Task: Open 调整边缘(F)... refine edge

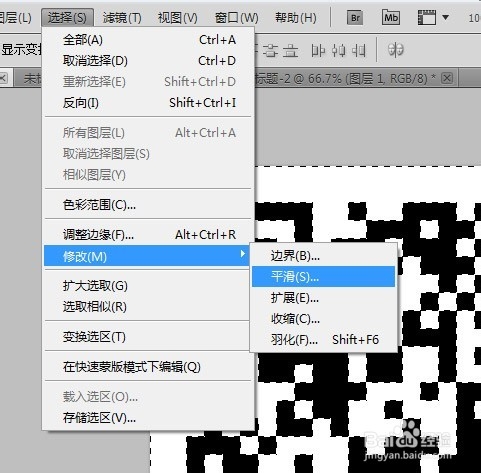Action: tap(147, 235)
